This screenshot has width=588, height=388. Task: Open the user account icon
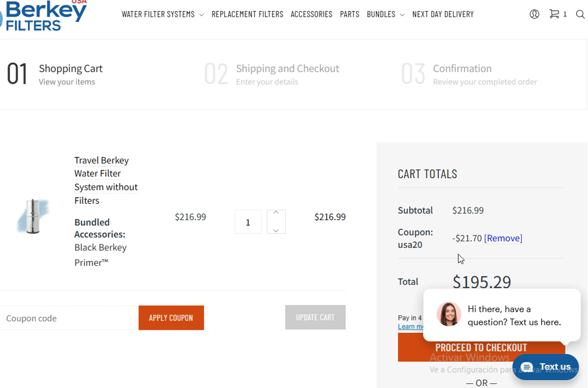pos(534,14)
